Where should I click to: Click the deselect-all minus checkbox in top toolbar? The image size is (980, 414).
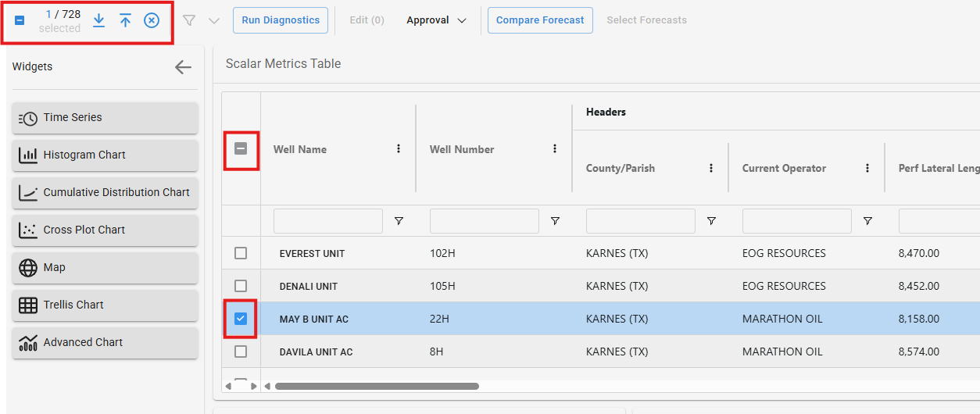pyautogui.click(x=20, y=20)
